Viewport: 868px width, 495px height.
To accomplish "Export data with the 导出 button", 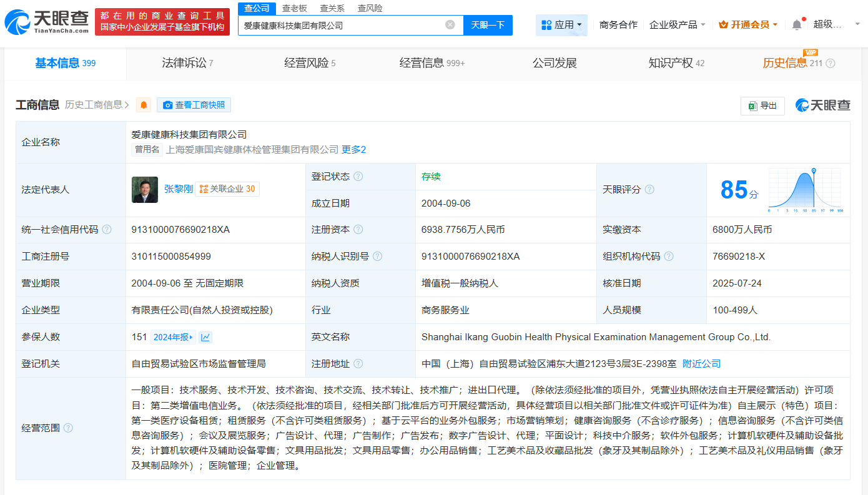I will click(762, 105).
